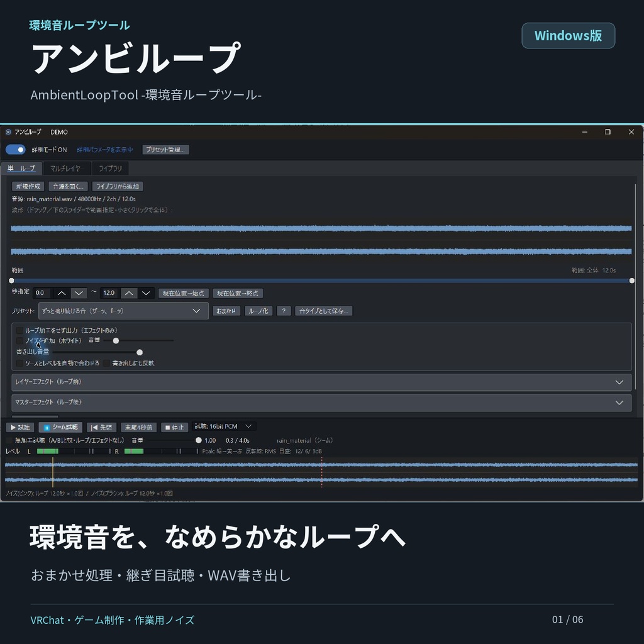Click the 音源: rain_material.wav info line
The image size is (644, 644).
tap(74, 199)
